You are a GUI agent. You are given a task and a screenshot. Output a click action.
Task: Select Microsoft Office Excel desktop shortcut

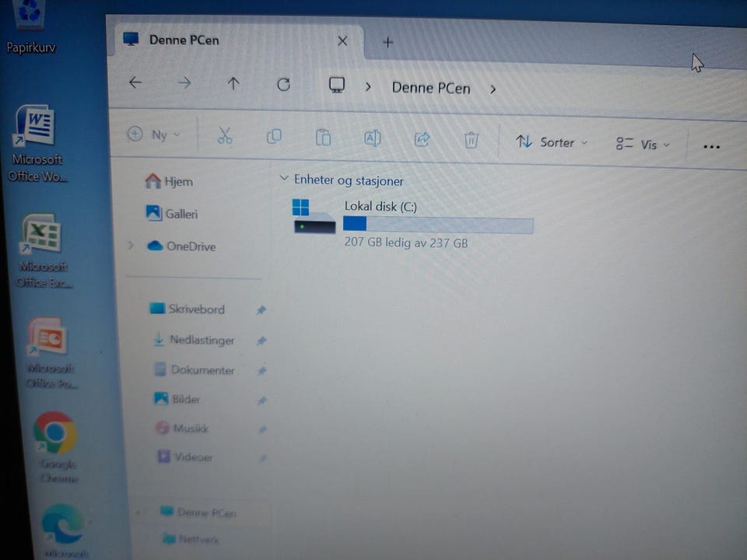pyautogui.click(x=43, y=251)
